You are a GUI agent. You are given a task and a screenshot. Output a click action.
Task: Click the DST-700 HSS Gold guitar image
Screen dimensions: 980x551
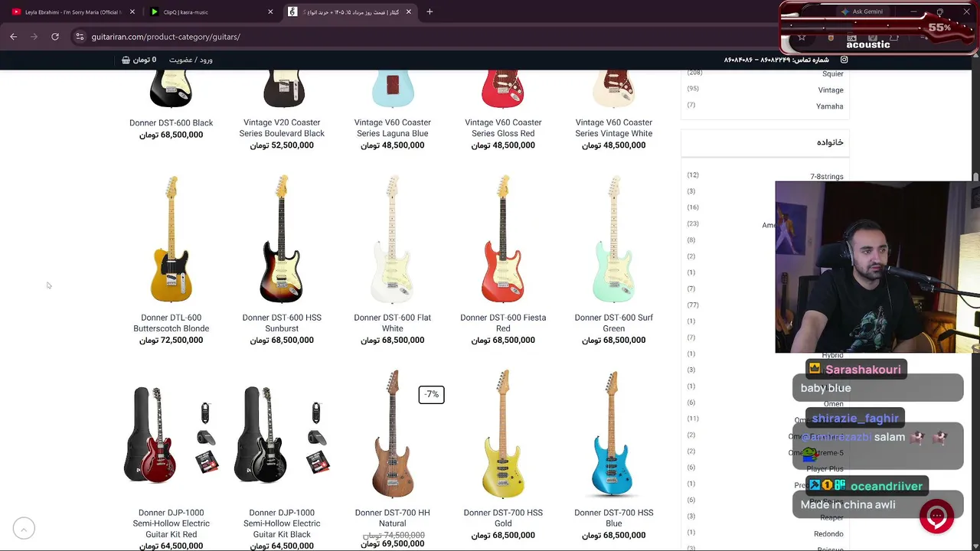point(503,434)
